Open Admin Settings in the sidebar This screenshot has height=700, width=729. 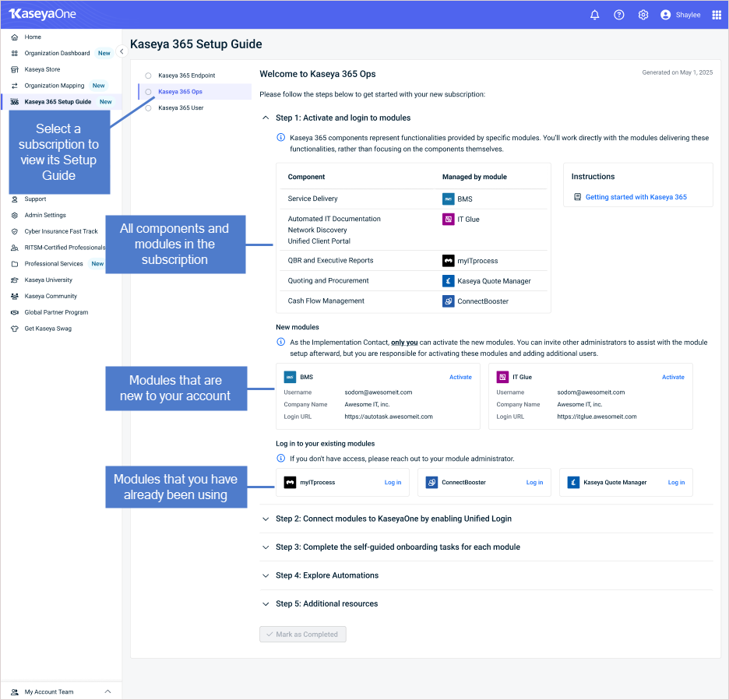point(45,215)
